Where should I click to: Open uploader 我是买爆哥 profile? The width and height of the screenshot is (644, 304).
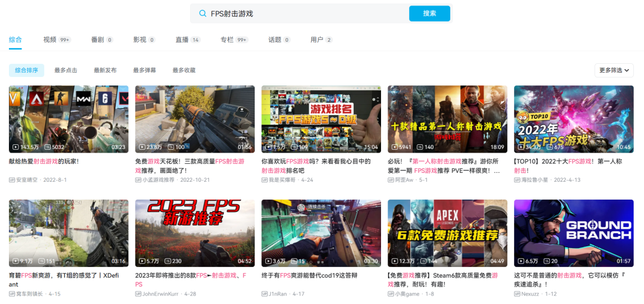(x=282, y=180)
